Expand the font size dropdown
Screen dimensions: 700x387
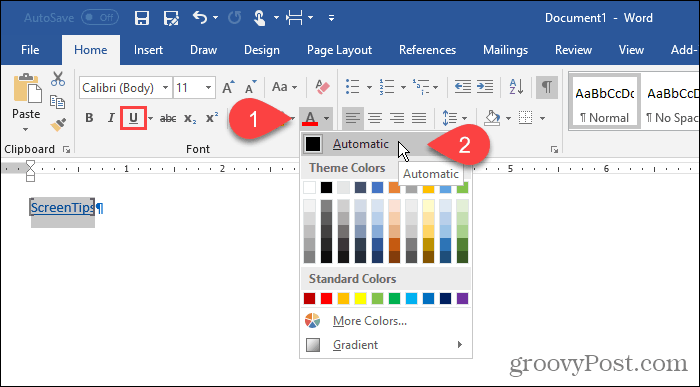[208, 87]
